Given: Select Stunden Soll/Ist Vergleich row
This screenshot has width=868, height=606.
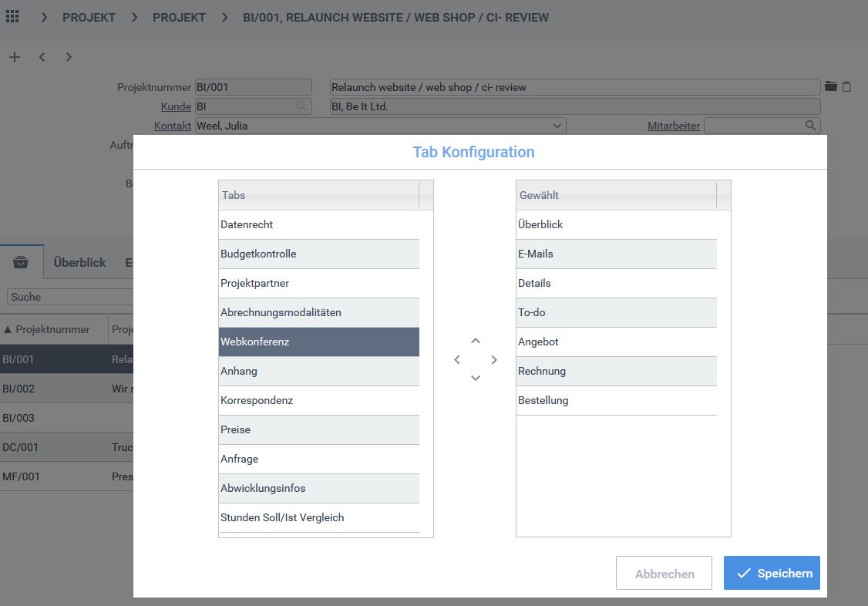Looking at the screenshot, I should [x=319, y=518].
